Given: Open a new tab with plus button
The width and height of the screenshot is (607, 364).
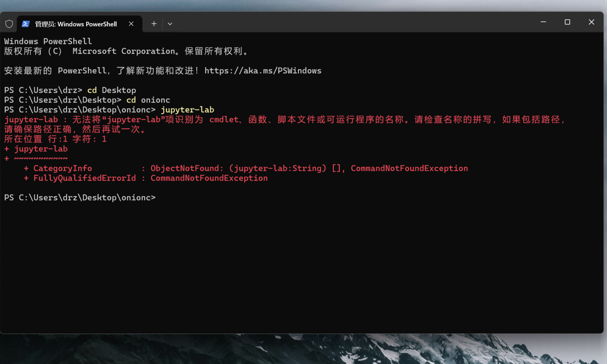Looking at the screenshot, I should point(154,24).
